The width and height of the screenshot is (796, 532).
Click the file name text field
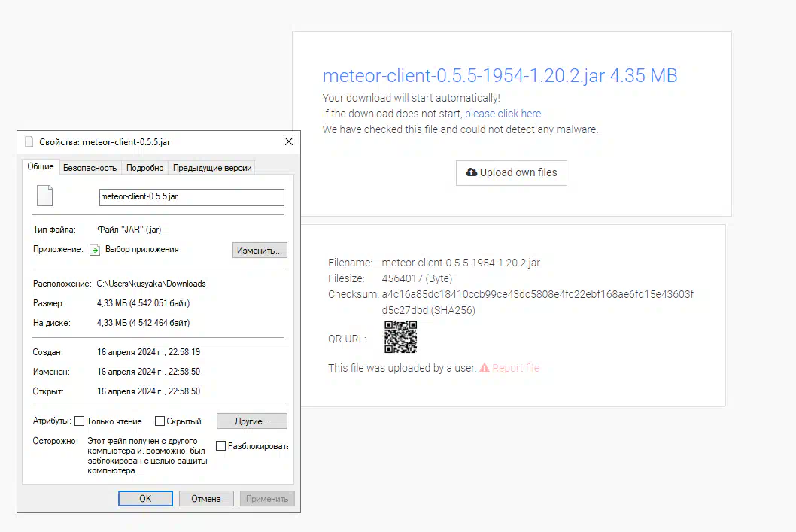[x=191, y=197]
